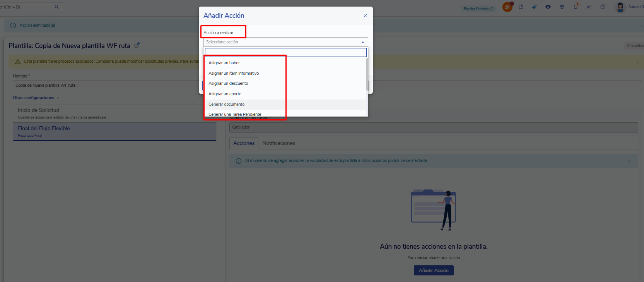Open the notifications bell with badge

click(576, 7)
